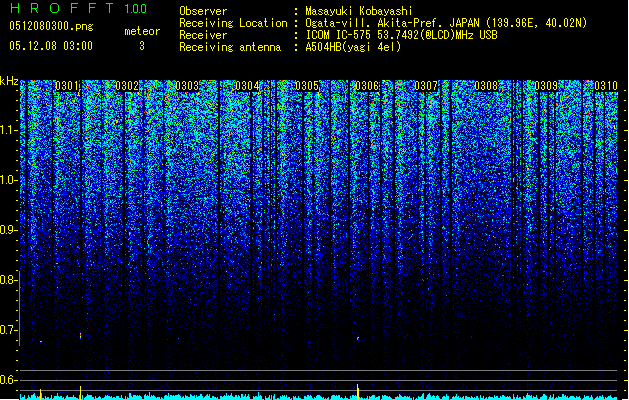Click the ICOM IC-575 receiver text
Viewport: 629px width, 400px height.
tap(401, 35)
